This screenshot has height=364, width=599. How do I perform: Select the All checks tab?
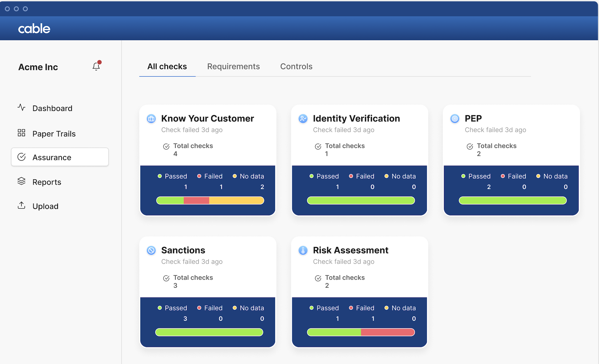pyautogui.click(x=167, y=67)
